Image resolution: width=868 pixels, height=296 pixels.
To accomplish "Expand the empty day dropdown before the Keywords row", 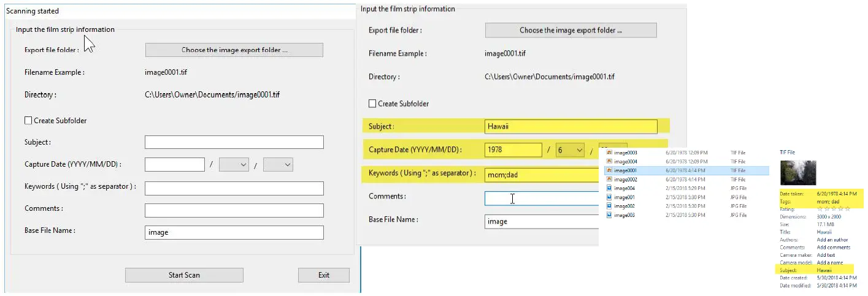I will point(278,165).
